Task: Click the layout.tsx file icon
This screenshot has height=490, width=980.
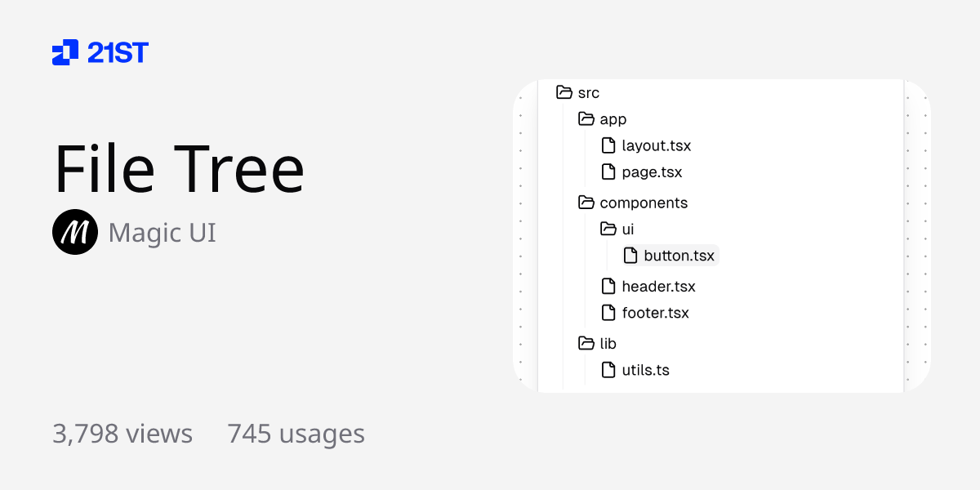Action: (608, 146)
